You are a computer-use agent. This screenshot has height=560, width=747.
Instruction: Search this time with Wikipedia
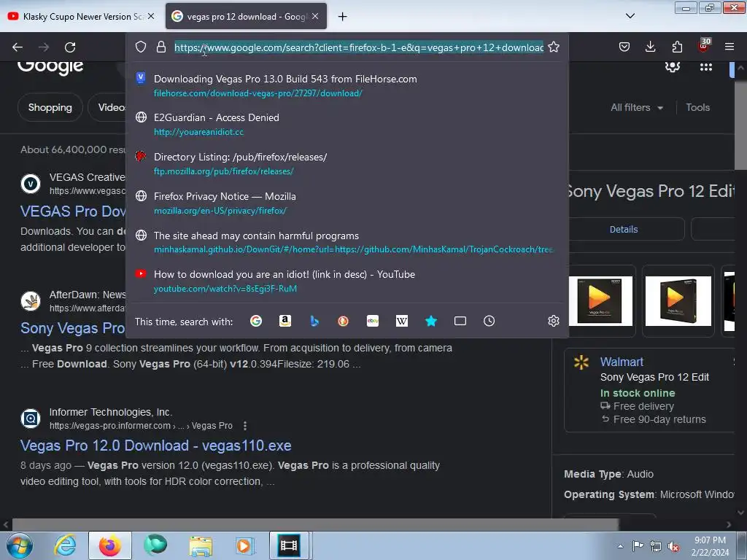coord(402,321)
